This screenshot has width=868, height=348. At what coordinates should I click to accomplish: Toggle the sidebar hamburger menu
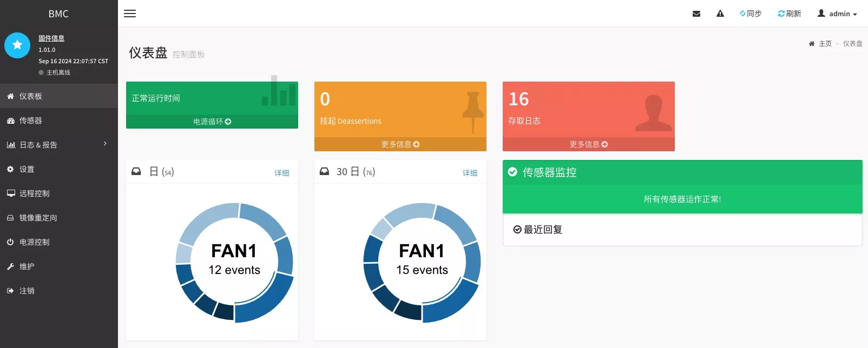130,14
